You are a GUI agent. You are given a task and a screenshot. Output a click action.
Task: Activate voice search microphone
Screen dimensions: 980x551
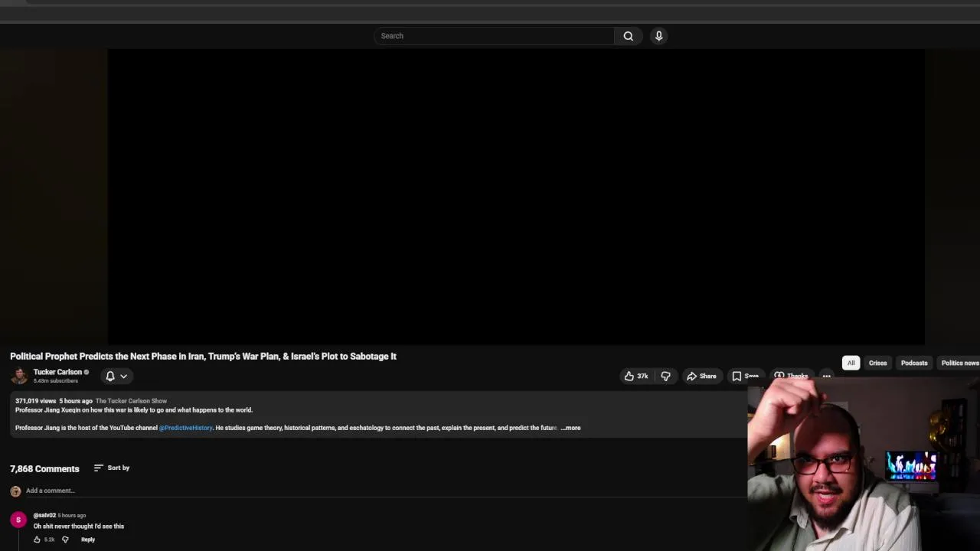click(x=658, y=36)
